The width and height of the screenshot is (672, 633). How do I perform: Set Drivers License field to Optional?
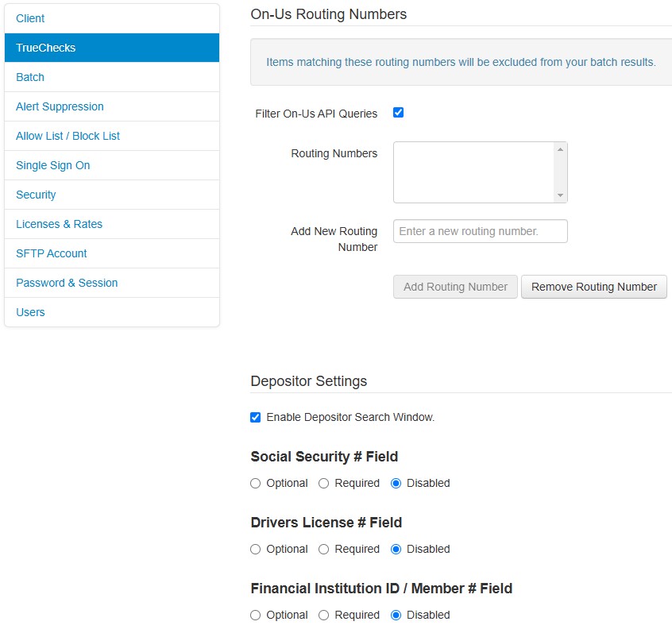click(256, 549)
